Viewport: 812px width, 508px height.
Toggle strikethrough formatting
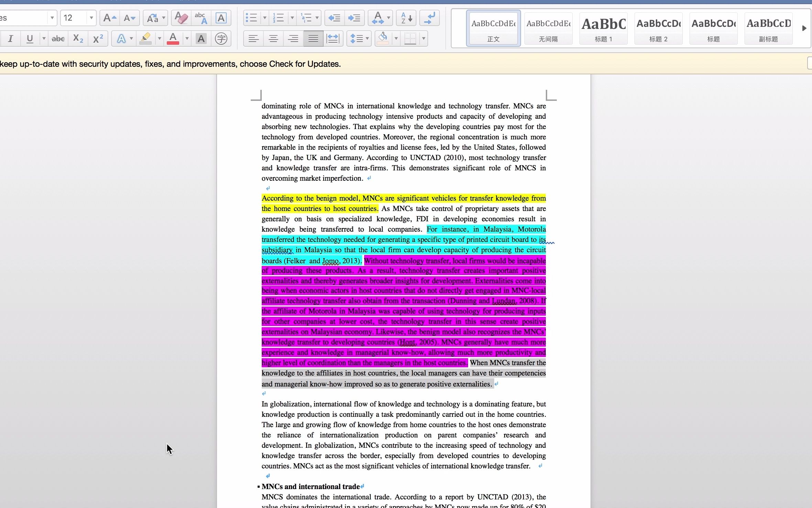tap(58, 39)
